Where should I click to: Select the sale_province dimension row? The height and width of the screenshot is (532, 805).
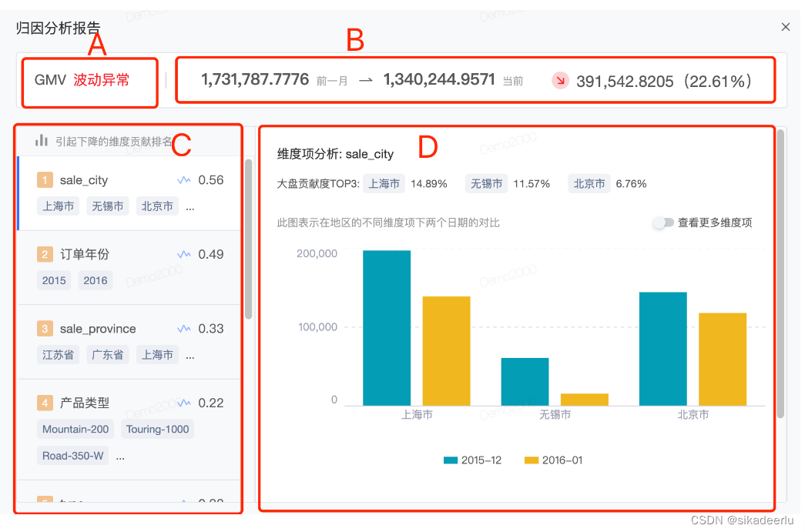tap(129, 342)
